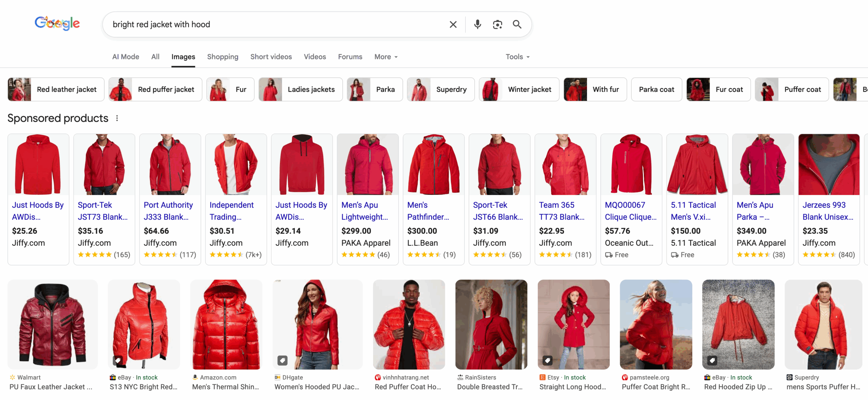Click the Amazon icon under the thermal jacket image
868x400 pixels.
195,377
